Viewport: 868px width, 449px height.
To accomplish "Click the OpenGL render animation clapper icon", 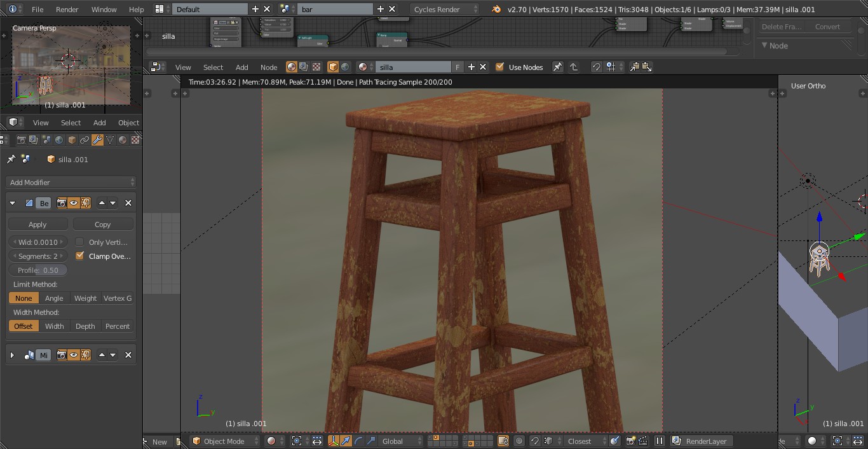I will [644, 441].
